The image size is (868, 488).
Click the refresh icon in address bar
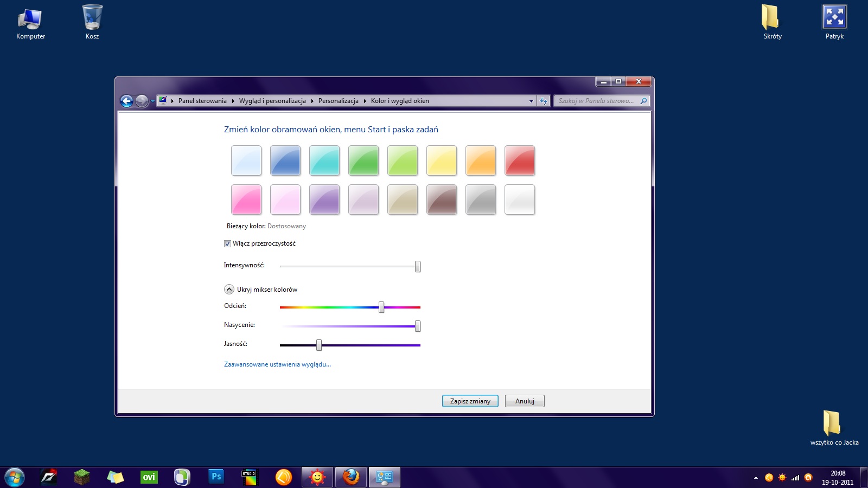pos(544,101)
